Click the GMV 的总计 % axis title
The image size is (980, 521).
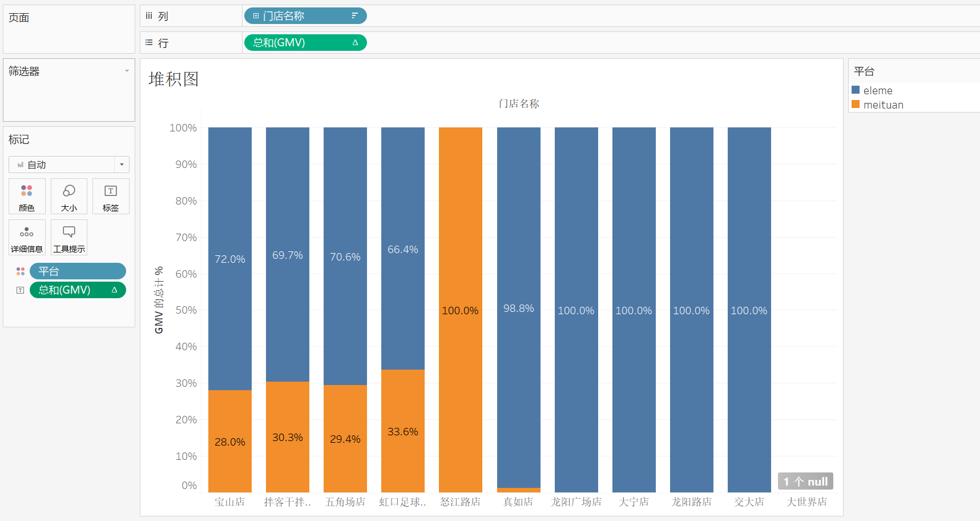(159, 300)
